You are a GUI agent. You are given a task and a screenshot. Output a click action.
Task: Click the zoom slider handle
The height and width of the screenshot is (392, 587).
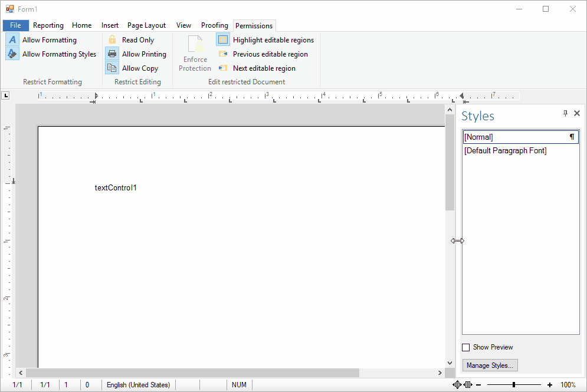(514, 384)
